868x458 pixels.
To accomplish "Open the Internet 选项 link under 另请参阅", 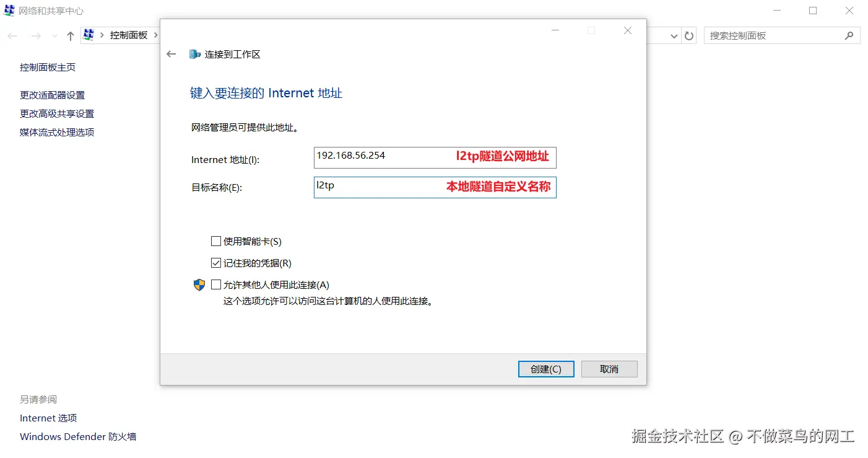I will tap(48, 418).
